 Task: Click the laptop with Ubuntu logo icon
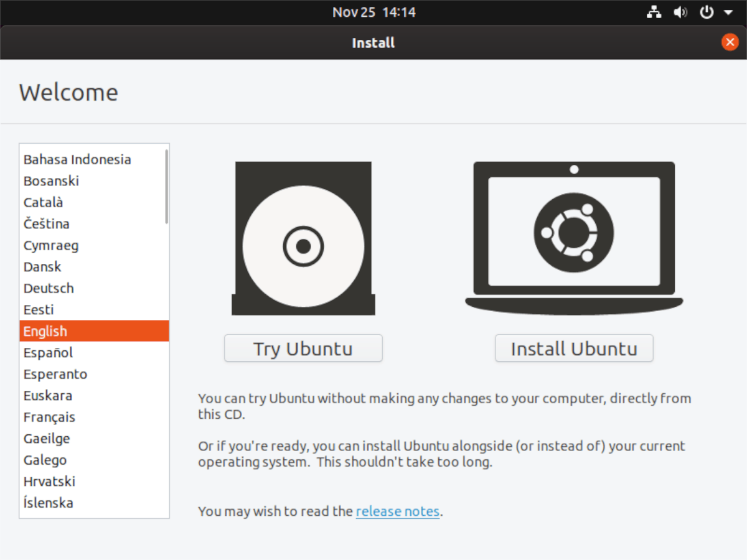click(573, 236)
